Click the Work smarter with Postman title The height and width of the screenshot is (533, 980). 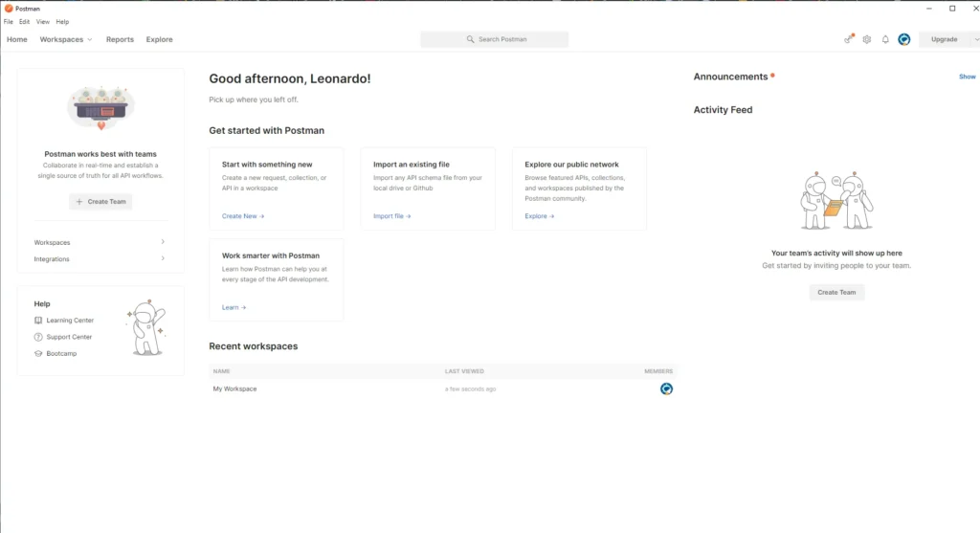(271, 255)
